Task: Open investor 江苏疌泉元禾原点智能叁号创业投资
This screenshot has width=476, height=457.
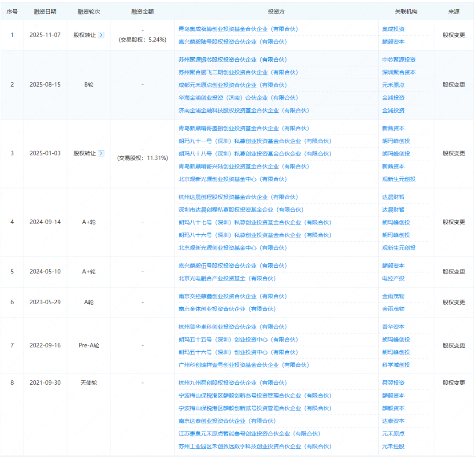Action: (x=249, y=435)
